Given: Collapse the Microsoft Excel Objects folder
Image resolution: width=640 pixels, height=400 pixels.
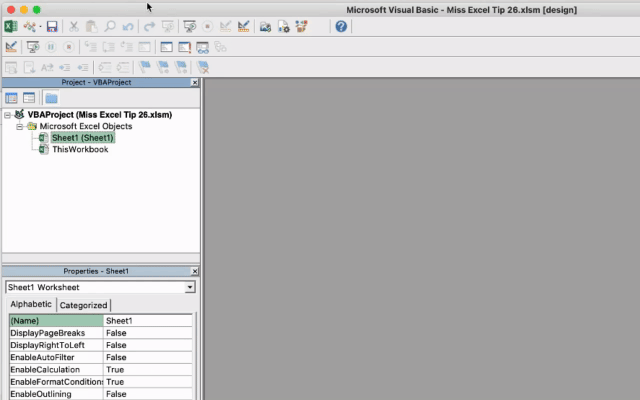Looking at the screenshot, I should pos(19,127).
